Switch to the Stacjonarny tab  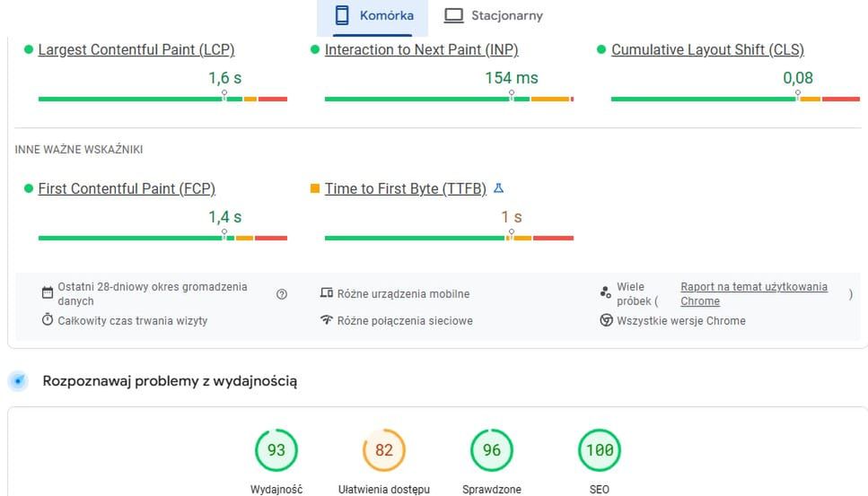(x=495, y=15)
